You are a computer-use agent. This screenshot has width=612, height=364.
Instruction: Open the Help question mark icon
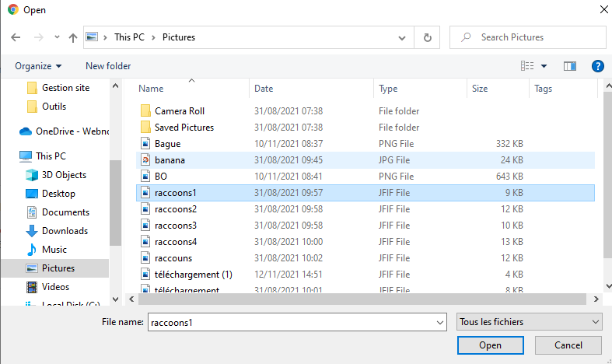pos(597,66)
